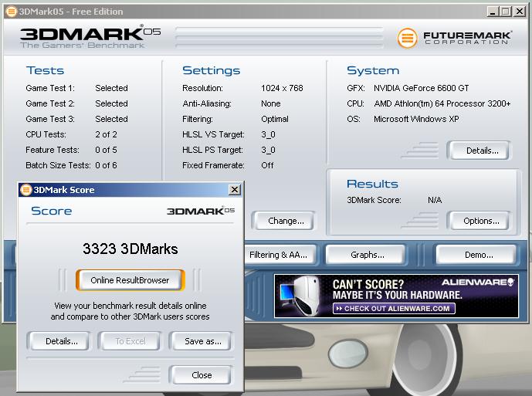This screenshot has height=396, width=532.
Task: Minimize the 3DMark05 window
Action: tap(493, 12)
